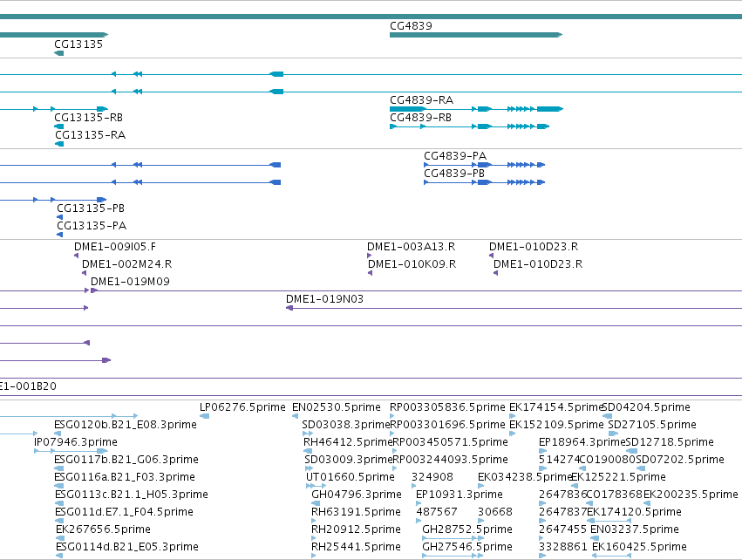This screenshot has height=560, width=742.
Task: Select RP003305836.5prime EST label
Action: coord(447,407)
